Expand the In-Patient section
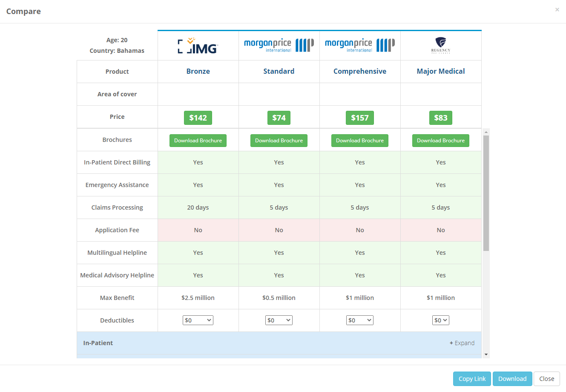Image resolution: width=566 pixels, height=392 pixels. [462, 343]
